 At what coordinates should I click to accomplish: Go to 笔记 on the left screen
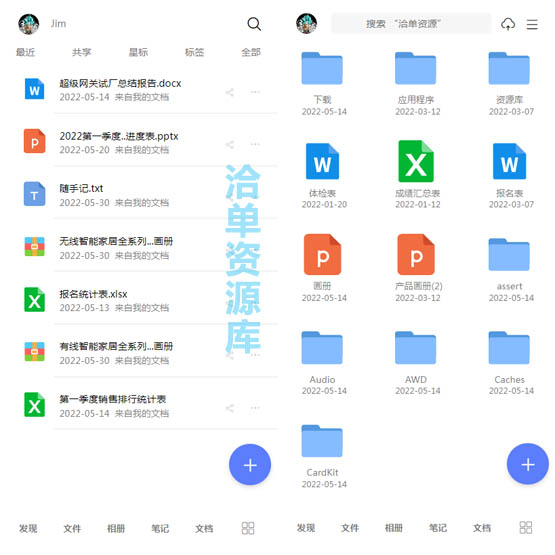[x=160, y=528]
